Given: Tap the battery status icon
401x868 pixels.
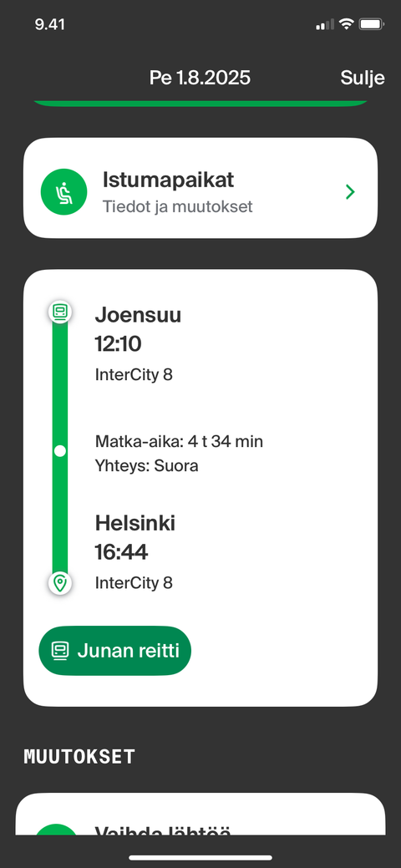Looking at the screenshot, I should coord(371,23).
